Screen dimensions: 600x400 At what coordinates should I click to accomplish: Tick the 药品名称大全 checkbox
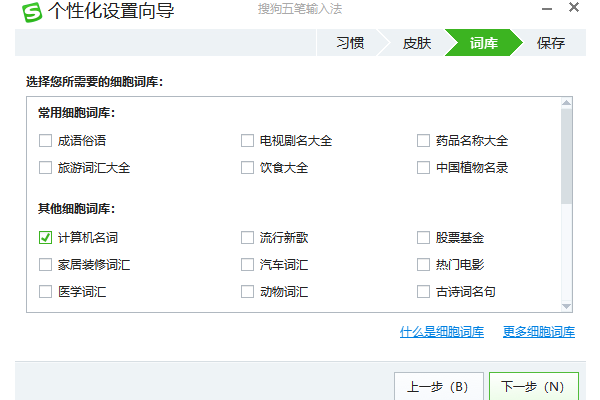(424, 141)
